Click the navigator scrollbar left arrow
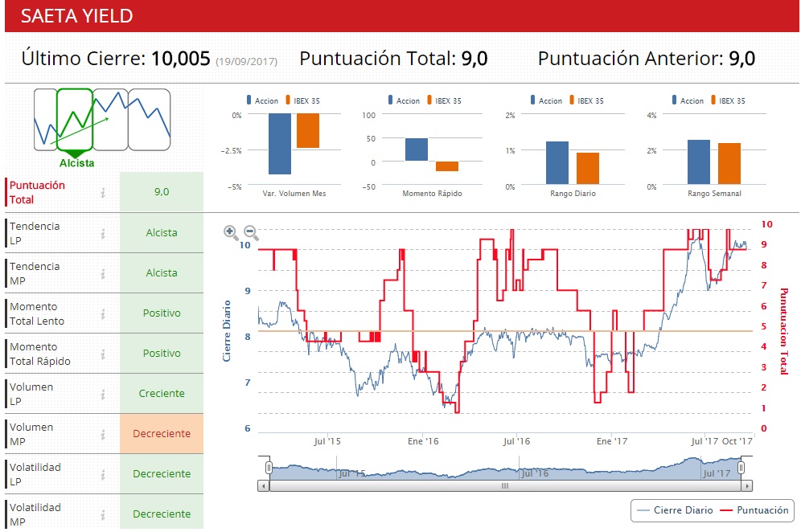This screenshot has height=532, width=801. click(263, 486)
